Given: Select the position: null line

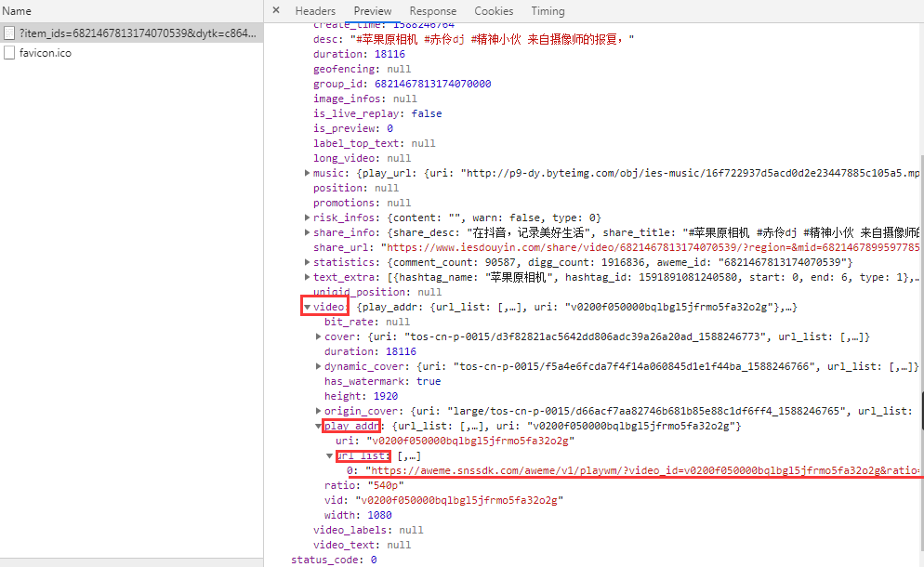Looking at the screenshot, I should pyautogui.click(x=356, y=188).
